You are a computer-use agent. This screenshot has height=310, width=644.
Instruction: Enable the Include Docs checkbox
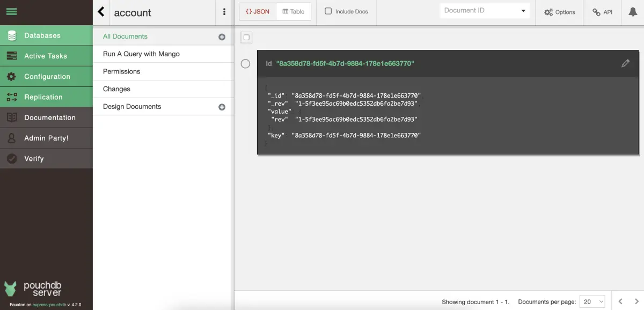(x=328, y=11)
